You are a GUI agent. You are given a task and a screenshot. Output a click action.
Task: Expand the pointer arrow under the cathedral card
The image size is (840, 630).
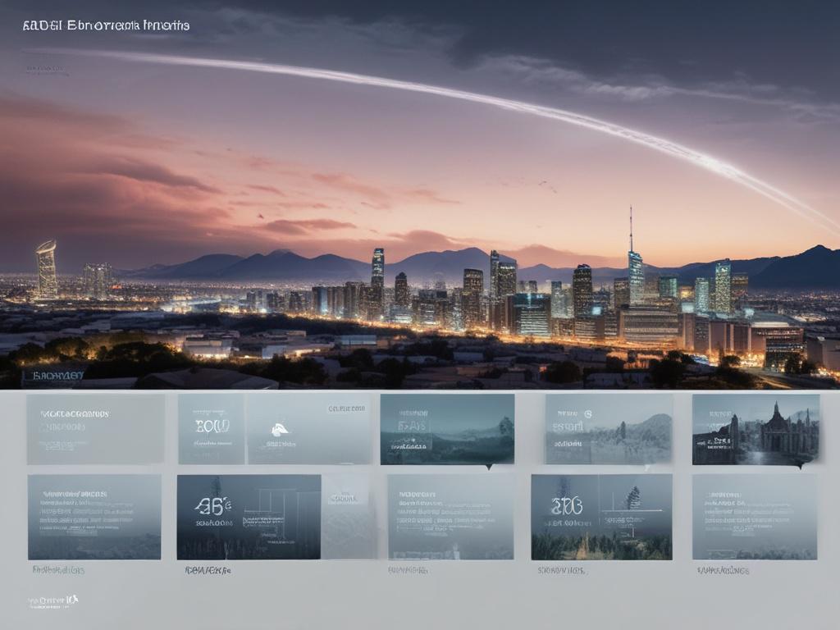800,464
